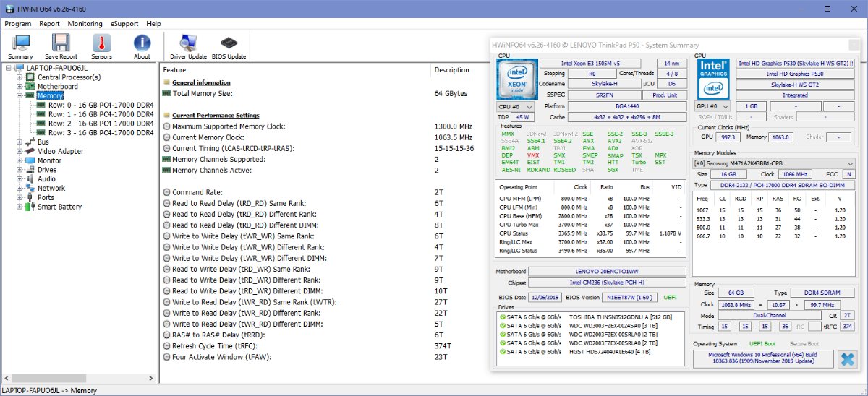Expand the Central Processor(s) node
Image resolution: width=868 pixels, height=396 pixels.
point(20,77)
